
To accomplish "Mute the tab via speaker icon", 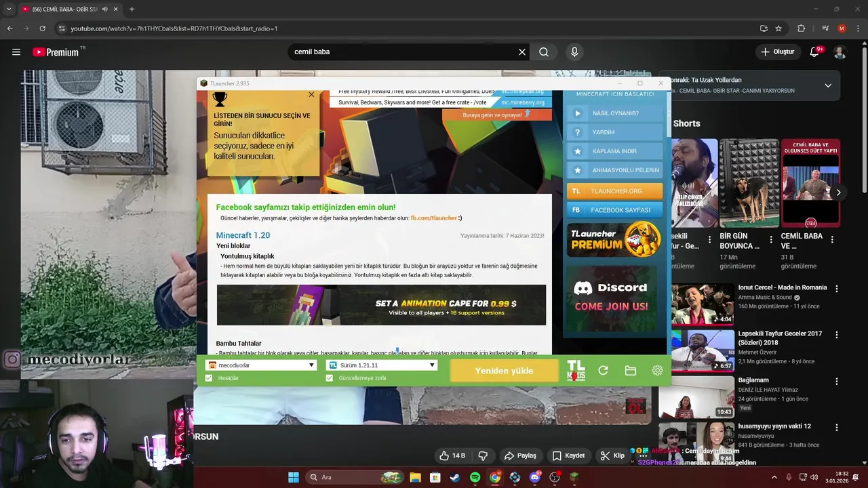I will (105, 9).
